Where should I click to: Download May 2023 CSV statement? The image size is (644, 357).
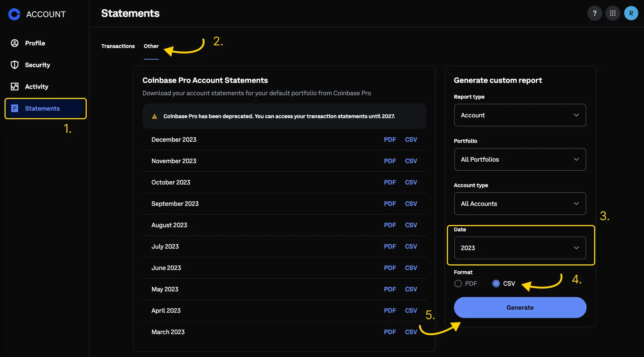(411, 289)
